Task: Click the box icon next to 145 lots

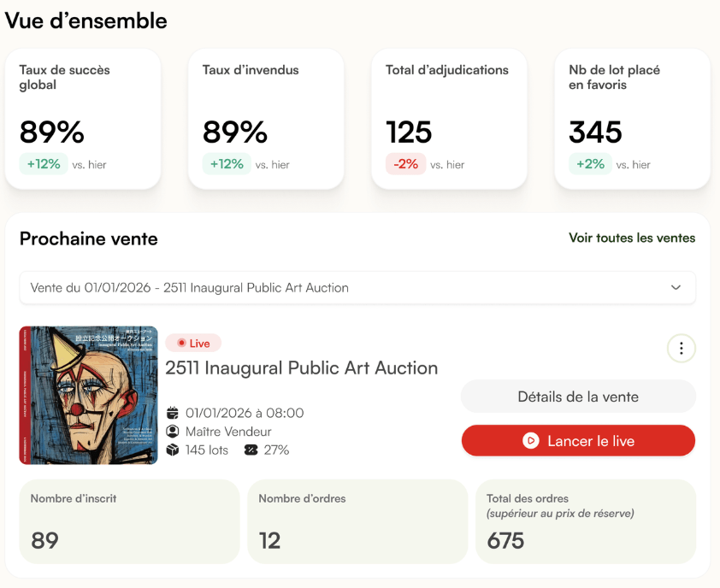Action: 172,450
